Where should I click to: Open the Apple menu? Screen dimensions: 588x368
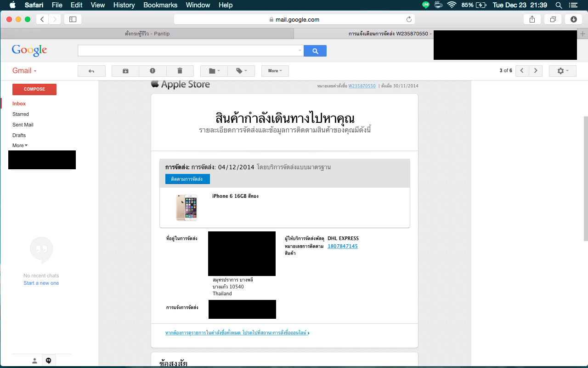pos(12,5)
